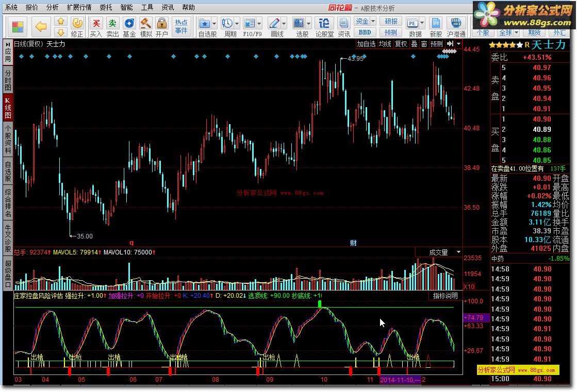The width and height of the screenshot is (577, 392).
Task: Click the jump-to-end arrow icon above chart
Action: [451, 44]
